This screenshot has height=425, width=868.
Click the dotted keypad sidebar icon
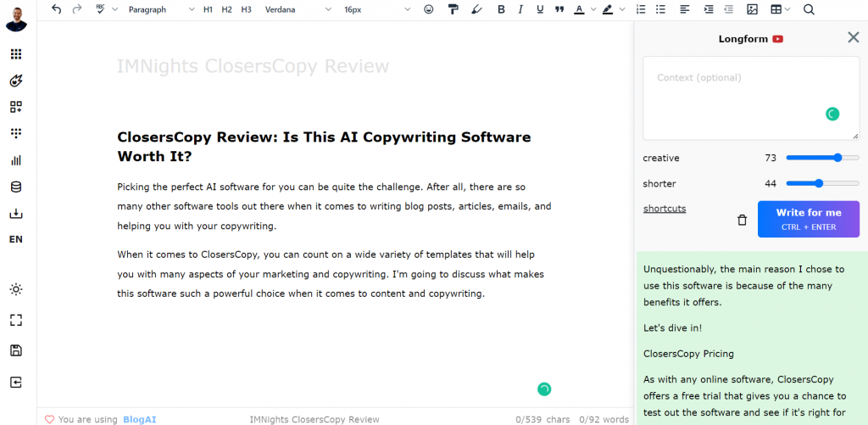tap(16, 133)
